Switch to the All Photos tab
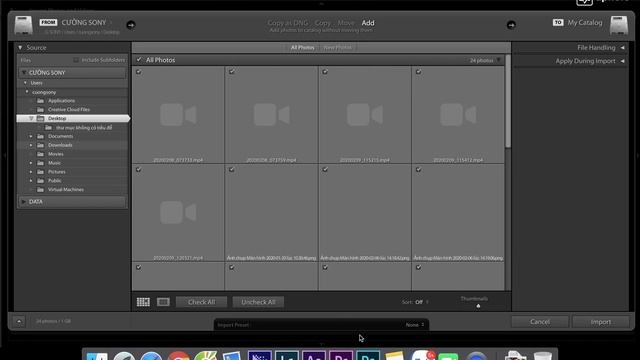The image size is (640, 360). pyautogui.click(x=302, y=48)
